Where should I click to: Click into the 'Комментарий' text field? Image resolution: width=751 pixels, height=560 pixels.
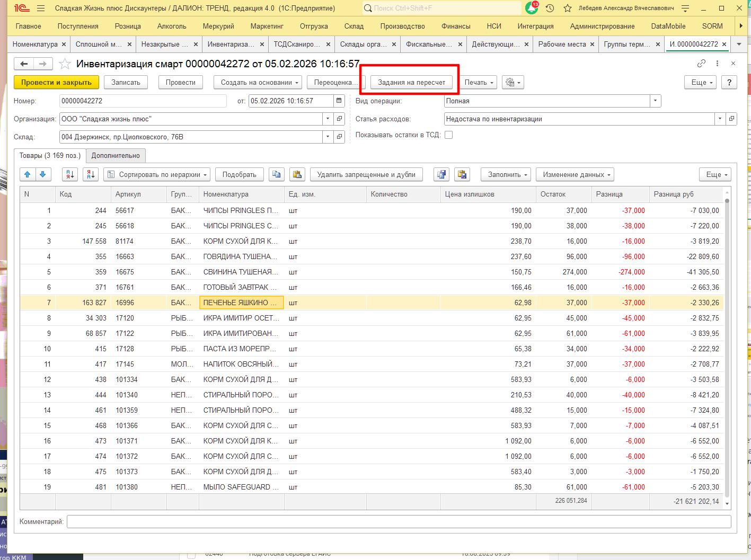[x=399, y=521]
